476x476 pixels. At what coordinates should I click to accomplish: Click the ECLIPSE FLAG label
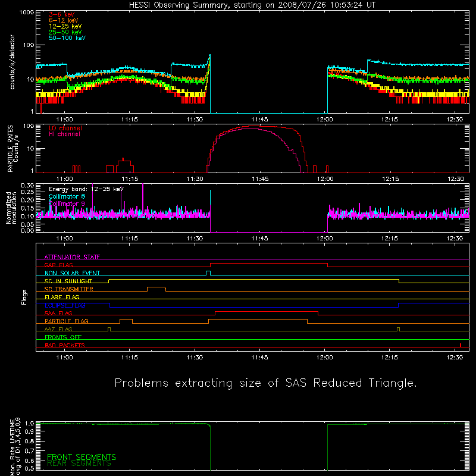[65, 305]
